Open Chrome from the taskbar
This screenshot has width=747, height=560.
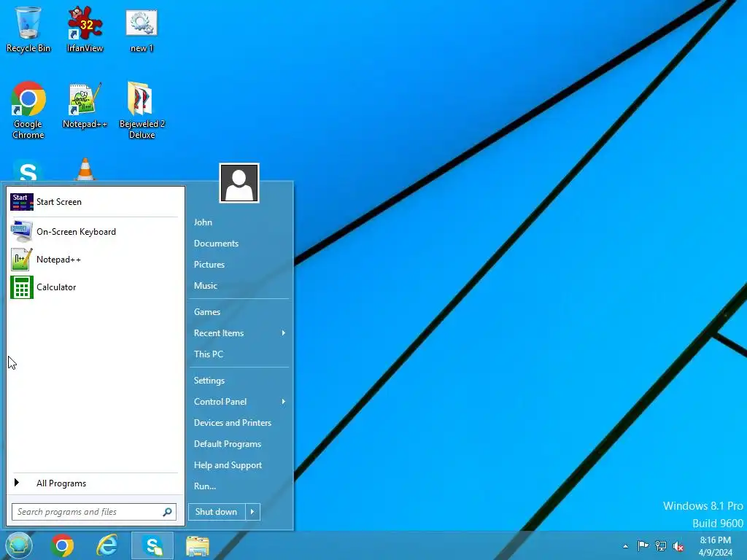(63, 545)
